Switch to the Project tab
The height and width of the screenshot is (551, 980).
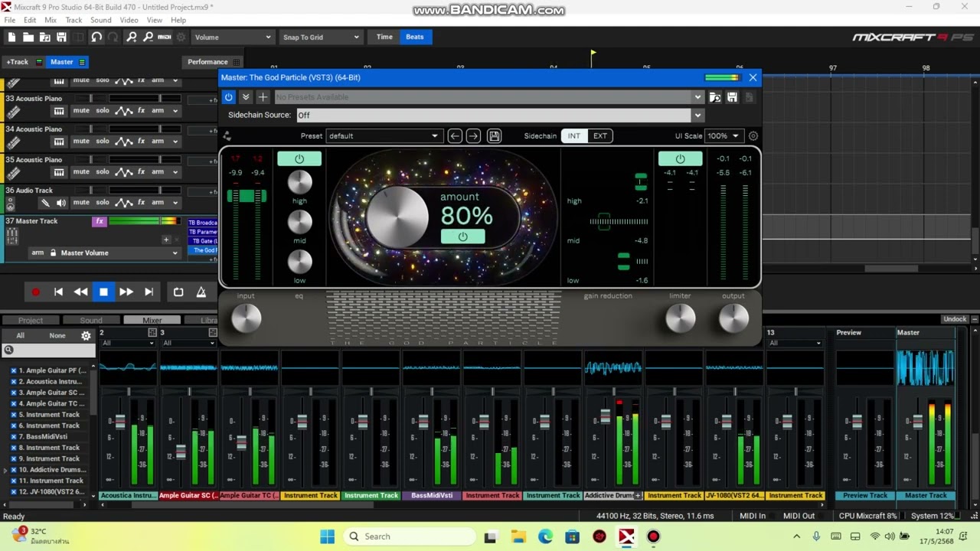[31, 321]
